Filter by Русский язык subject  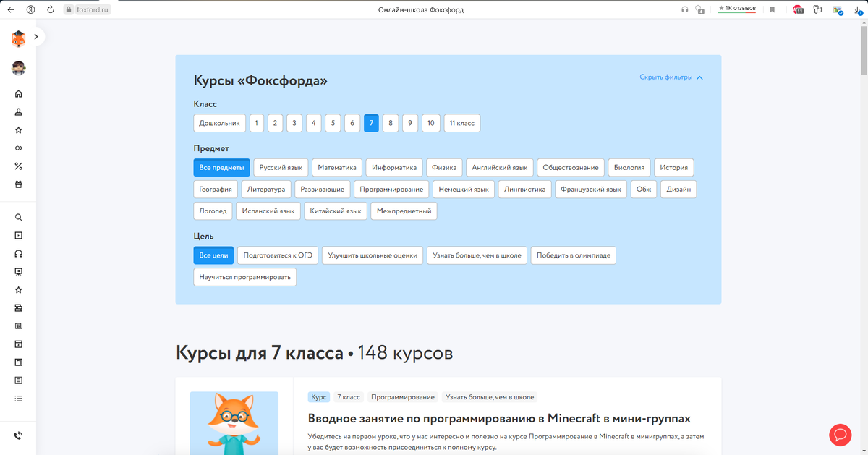[x=281, y=168]
